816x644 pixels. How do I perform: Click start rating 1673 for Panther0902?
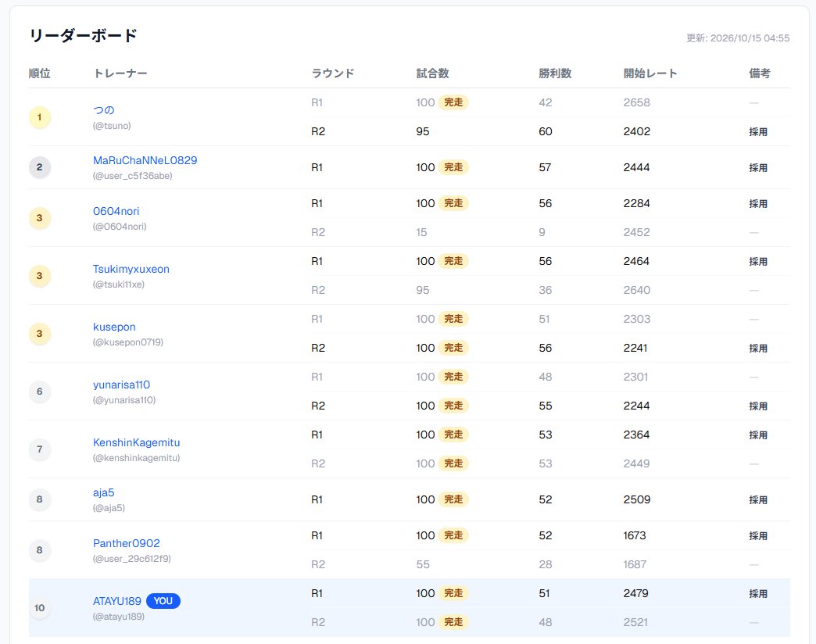tap(635, 535)
